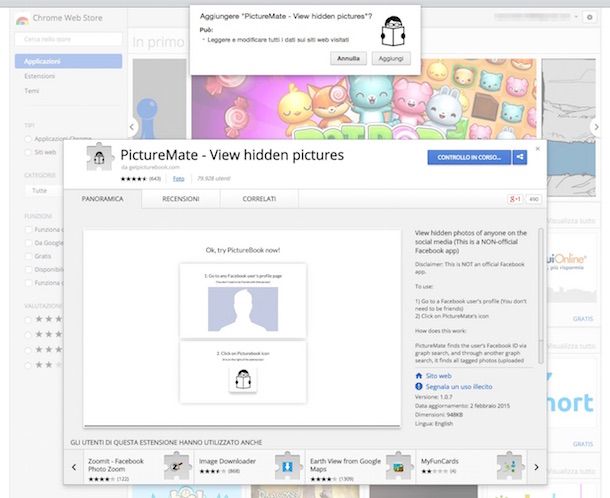Click Annulla to cancel adding the extension

(x=348, y=58)
